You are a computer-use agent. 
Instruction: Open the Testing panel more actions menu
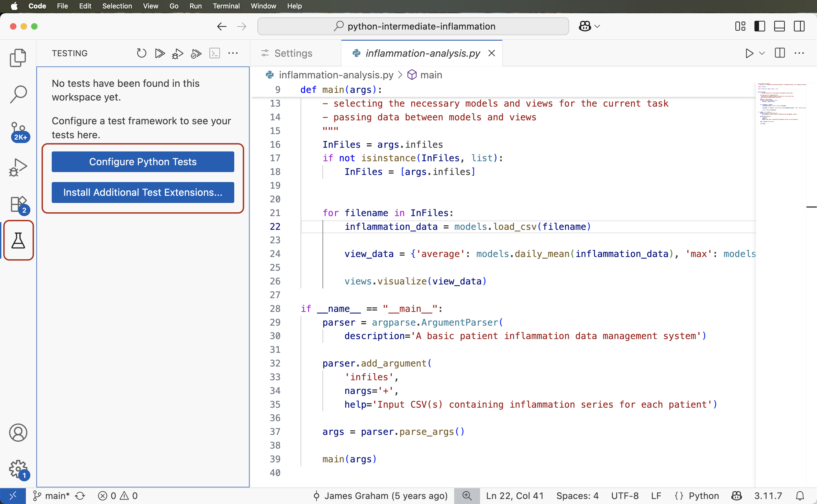coord(233,53)
